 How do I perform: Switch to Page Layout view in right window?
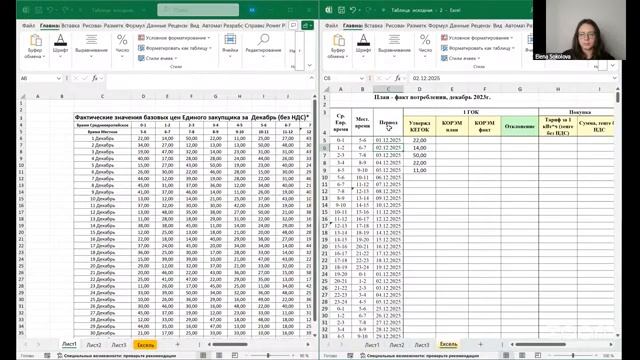tap(522, 356)
